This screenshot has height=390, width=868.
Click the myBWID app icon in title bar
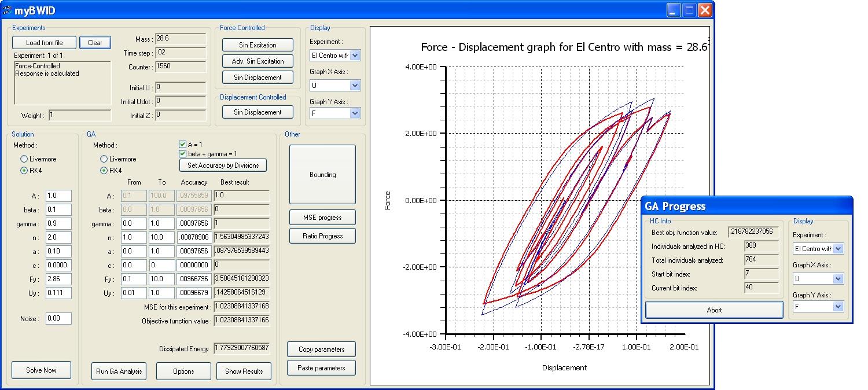pyautogui.click(x=8, y=10)
